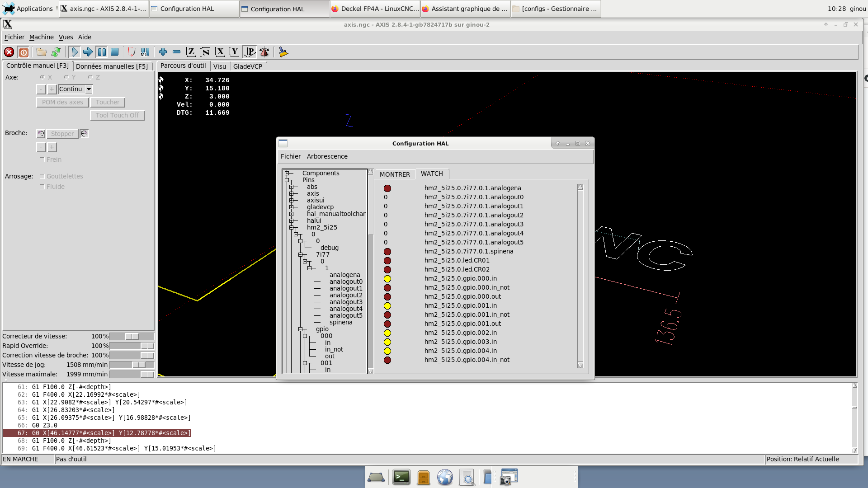Open Arborescence menu in Configuration HAL

point(327,156)
